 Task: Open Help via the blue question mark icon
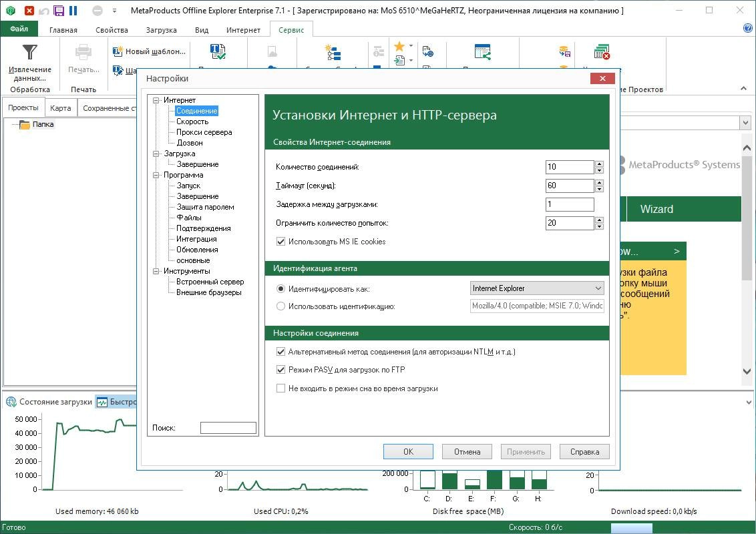coord(748,28)
